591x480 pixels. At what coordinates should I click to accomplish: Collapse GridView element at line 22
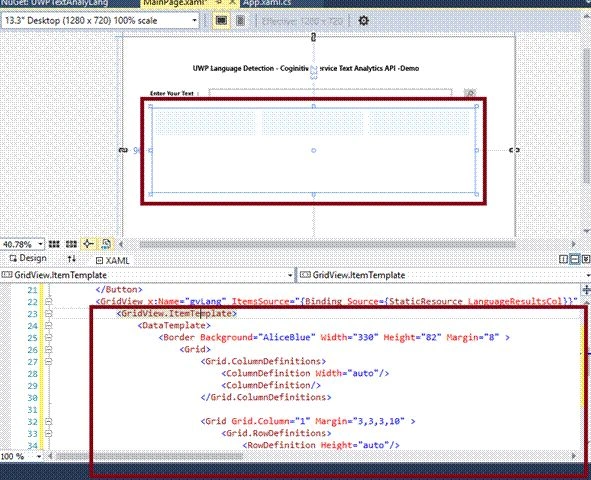click(48, 301)
